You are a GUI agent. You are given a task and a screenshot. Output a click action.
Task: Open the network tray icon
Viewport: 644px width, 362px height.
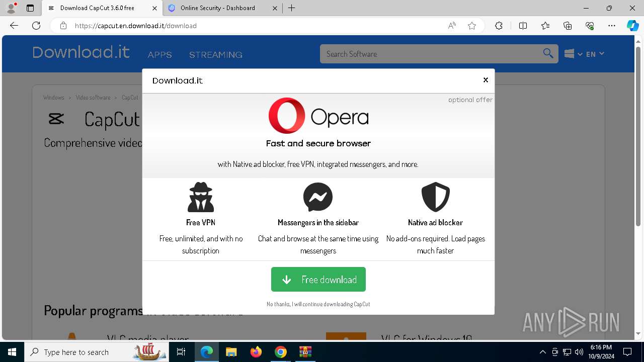(x=567, y=352)
